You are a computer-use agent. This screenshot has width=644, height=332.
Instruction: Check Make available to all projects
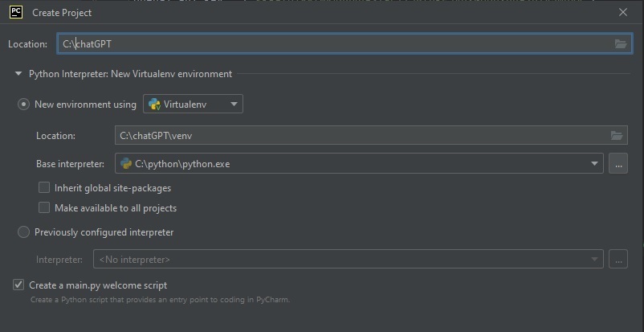click(x=44, y=208)
